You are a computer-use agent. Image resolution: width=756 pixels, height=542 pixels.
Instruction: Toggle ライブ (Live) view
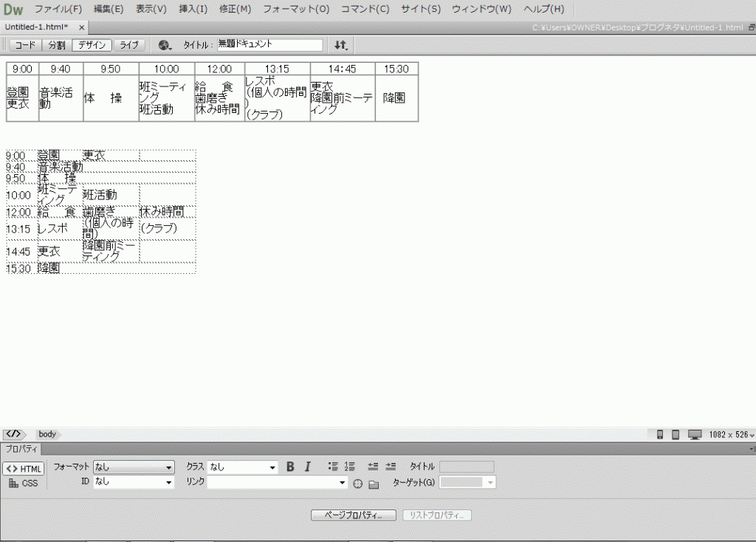(x=129, y=45)
